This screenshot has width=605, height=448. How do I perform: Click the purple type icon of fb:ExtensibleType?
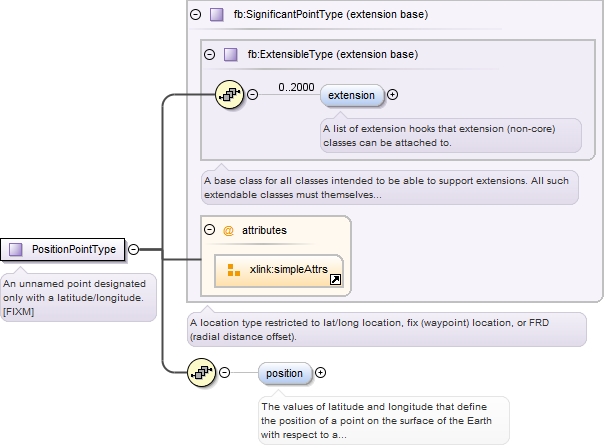pos(231,55)
